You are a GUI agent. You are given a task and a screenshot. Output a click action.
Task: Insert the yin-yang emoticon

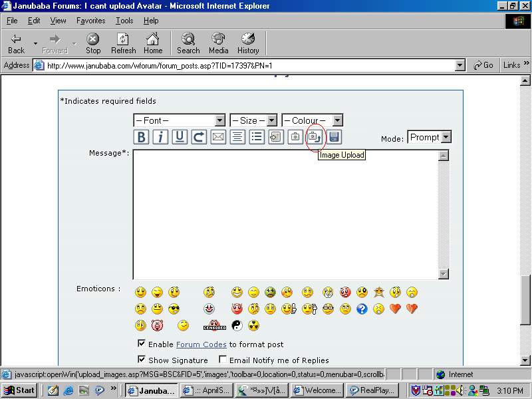pyautogui.click(x=237, y=326)
